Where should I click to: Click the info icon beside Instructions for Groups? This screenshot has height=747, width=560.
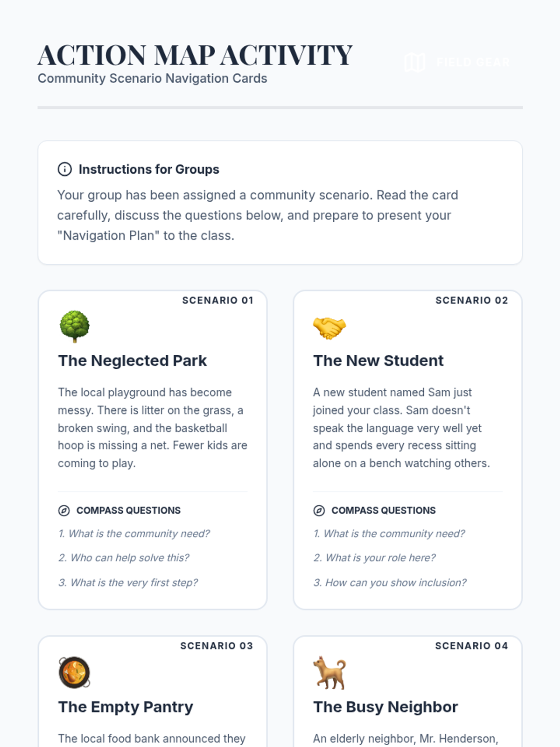[x=64, y=169]
